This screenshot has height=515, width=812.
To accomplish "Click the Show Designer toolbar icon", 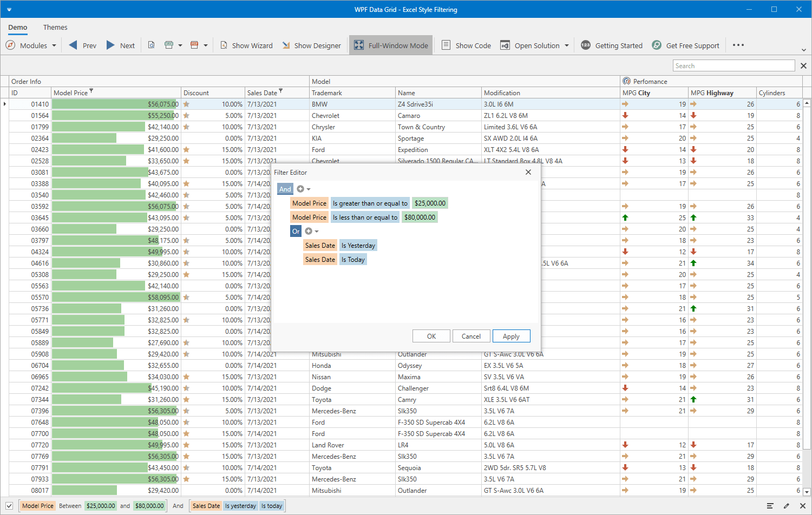I will (286, 45).
